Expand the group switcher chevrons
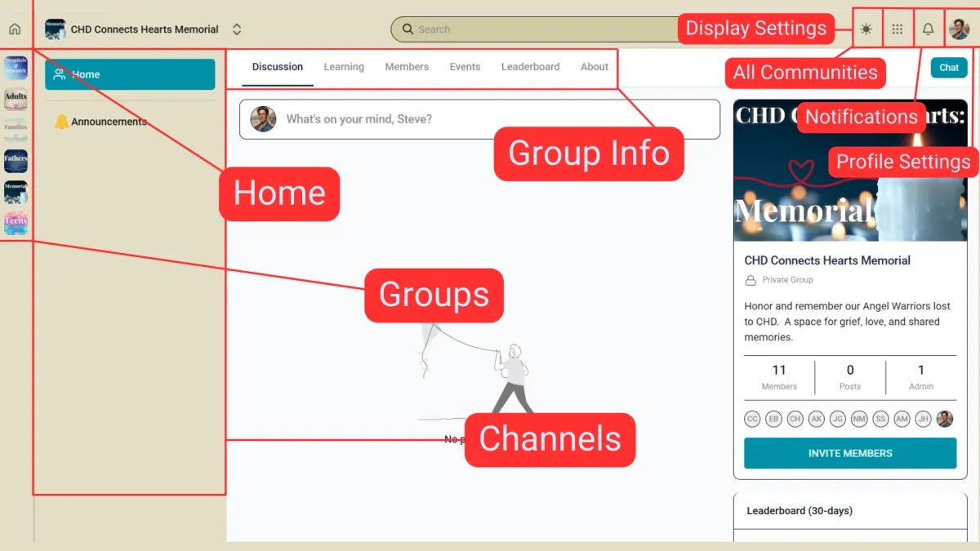The image size is (980, 551). tap(237, 29)
